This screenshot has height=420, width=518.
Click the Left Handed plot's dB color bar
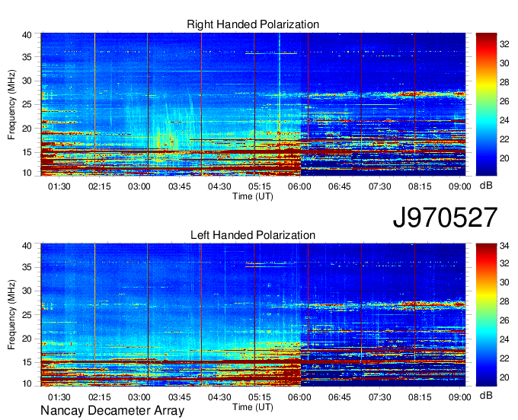coord(486,315)
